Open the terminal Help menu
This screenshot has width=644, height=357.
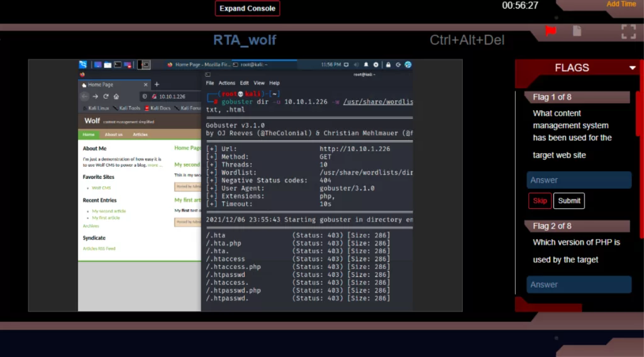point(274,83)
